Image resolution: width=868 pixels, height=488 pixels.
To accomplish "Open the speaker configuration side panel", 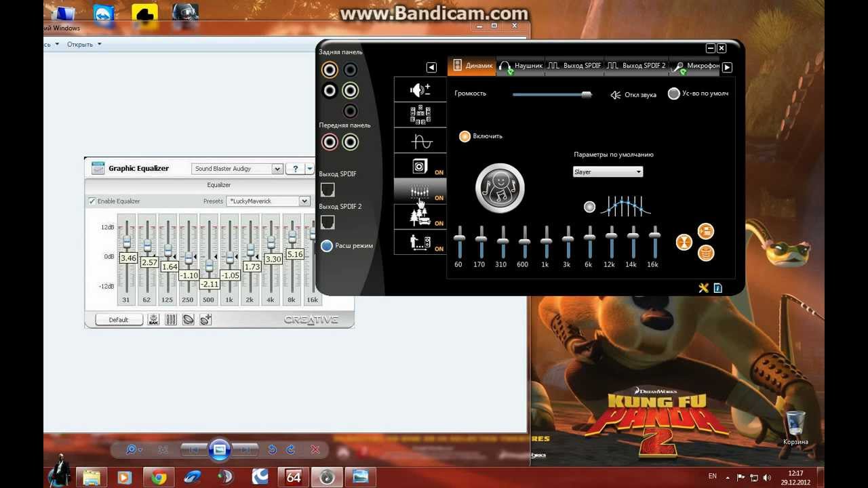I will 420,115.
